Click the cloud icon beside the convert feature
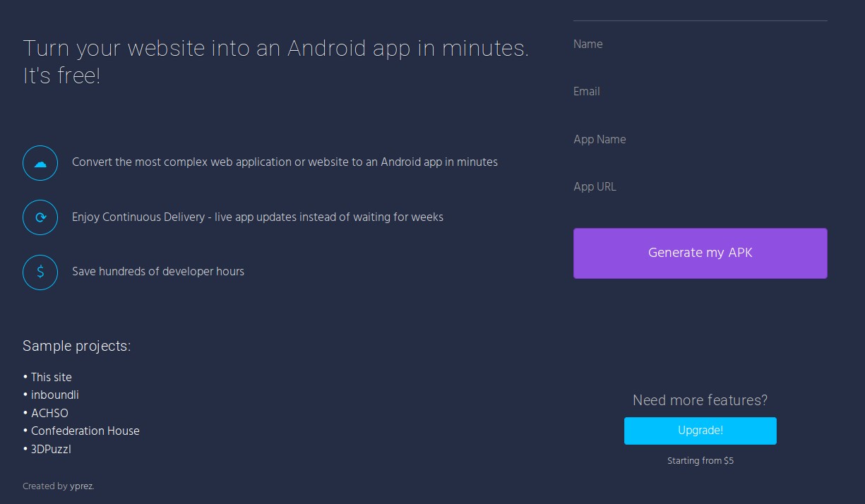The width and height of the screenshot is (865, 504). 40,163
